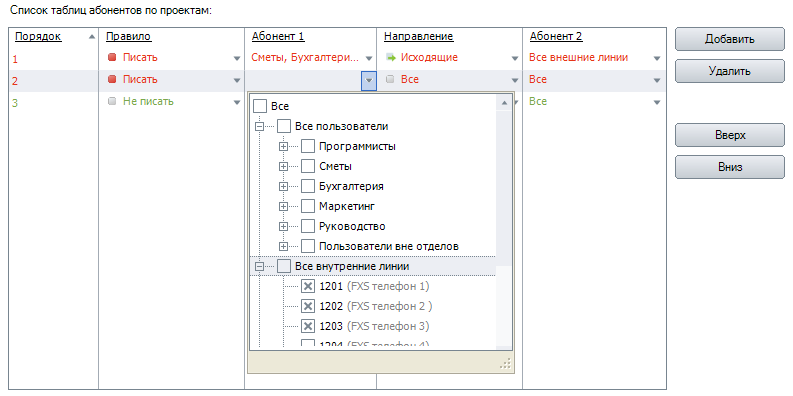Expand the Программисты node
This screenshot has height=396, width=793.
283,147
